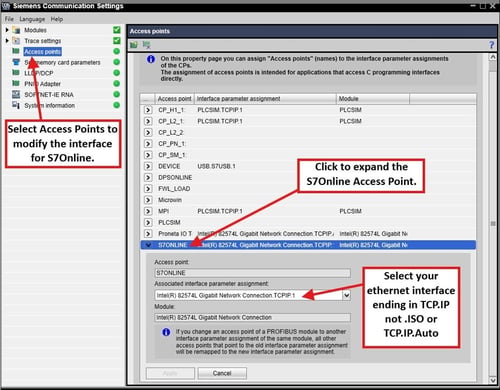Image resolution: width=500 pixels, height=390 pixels.
Task: Sort by Interface parameter assignment column header
Action: [265, 99]
